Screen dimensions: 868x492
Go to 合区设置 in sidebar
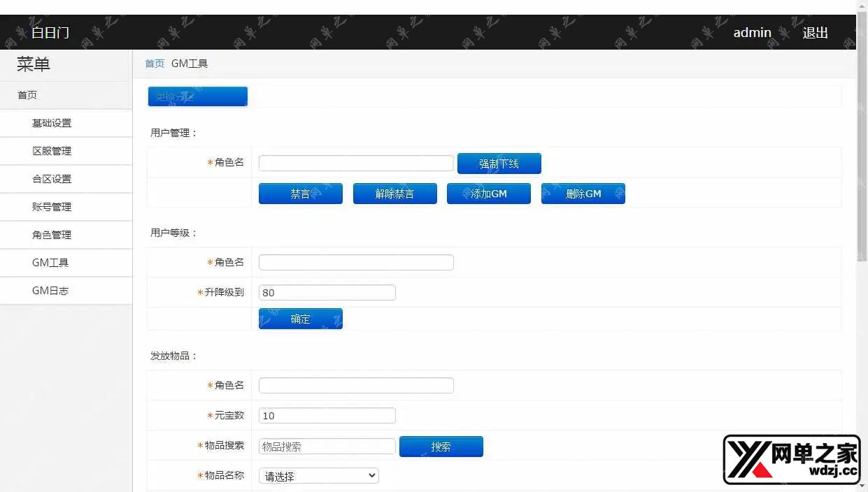tap(52, 179)
